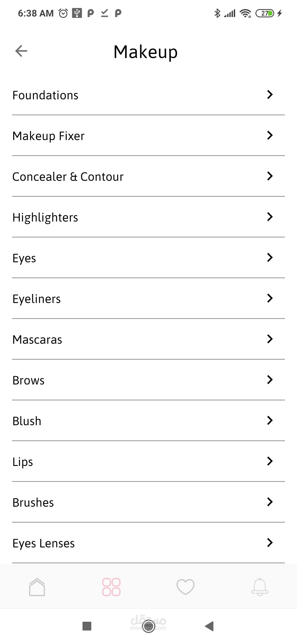Open the favorites heart tab
This screenshot has height=644, width=297.
pos(185,587)
